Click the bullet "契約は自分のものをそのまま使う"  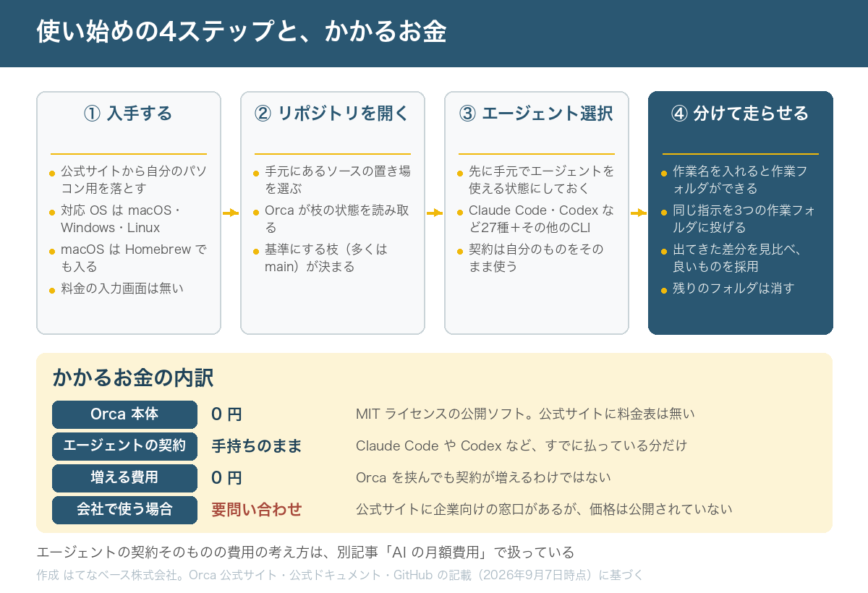(x=536, y=257)
